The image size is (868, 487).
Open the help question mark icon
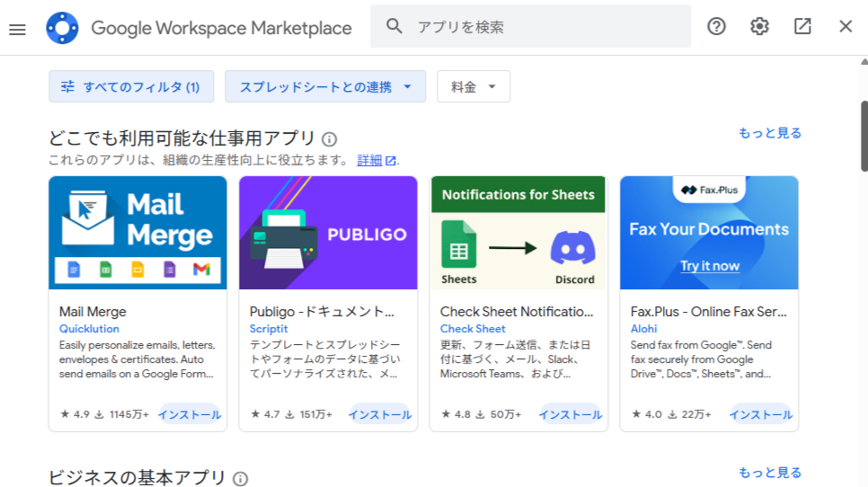(x=716, y=26)
